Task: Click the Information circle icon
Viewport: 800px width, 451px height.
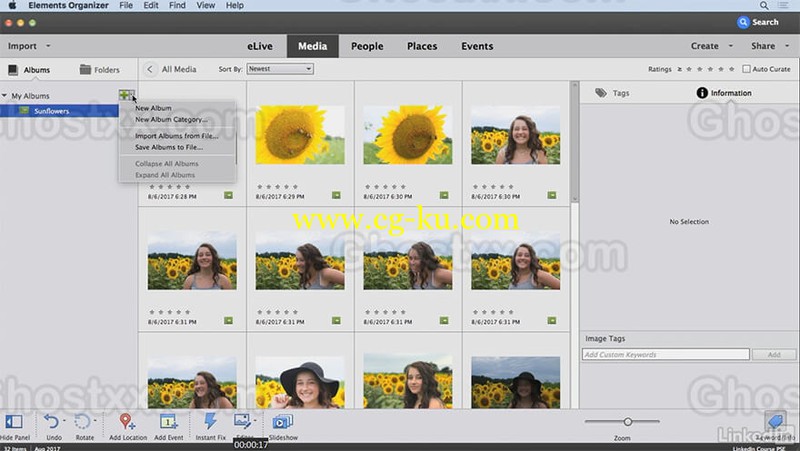Action: click(x=702, y=93)
